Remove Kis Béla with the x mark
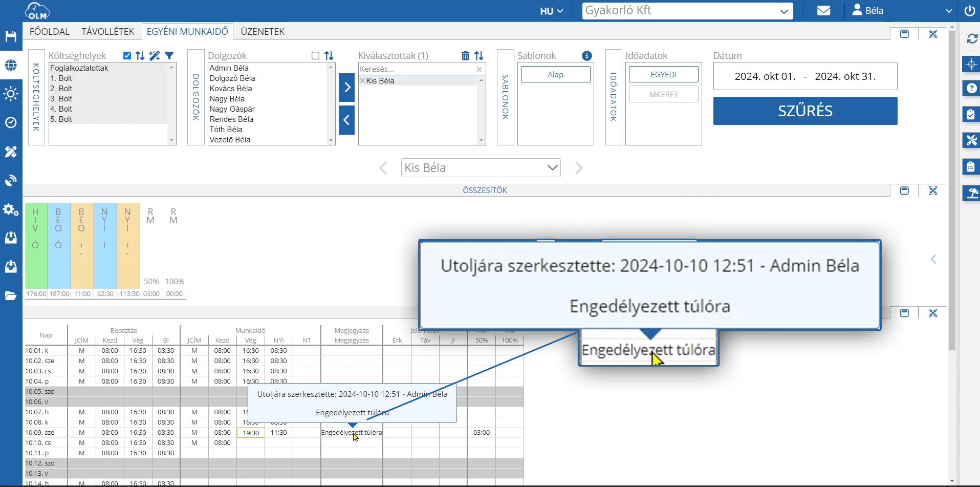 (x=363, y=81)
